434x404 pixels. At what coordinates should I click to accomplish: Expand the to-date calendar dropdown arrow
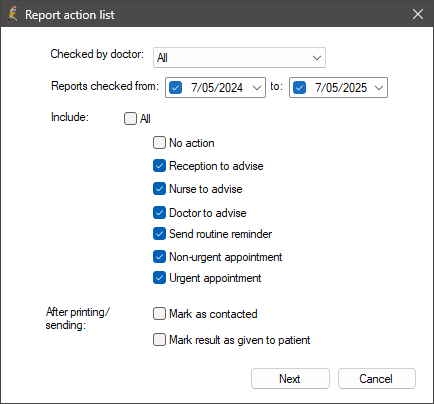(379, 88)
